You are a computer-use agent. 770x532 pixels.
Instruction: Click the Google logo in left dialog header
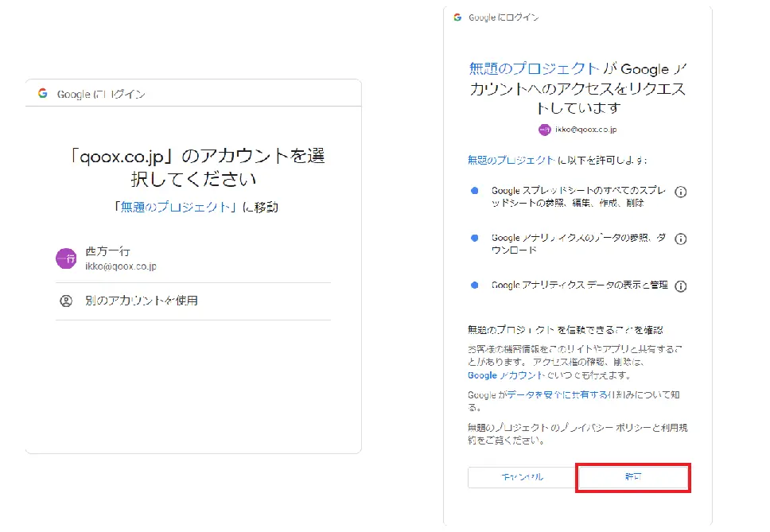point(43,93)
